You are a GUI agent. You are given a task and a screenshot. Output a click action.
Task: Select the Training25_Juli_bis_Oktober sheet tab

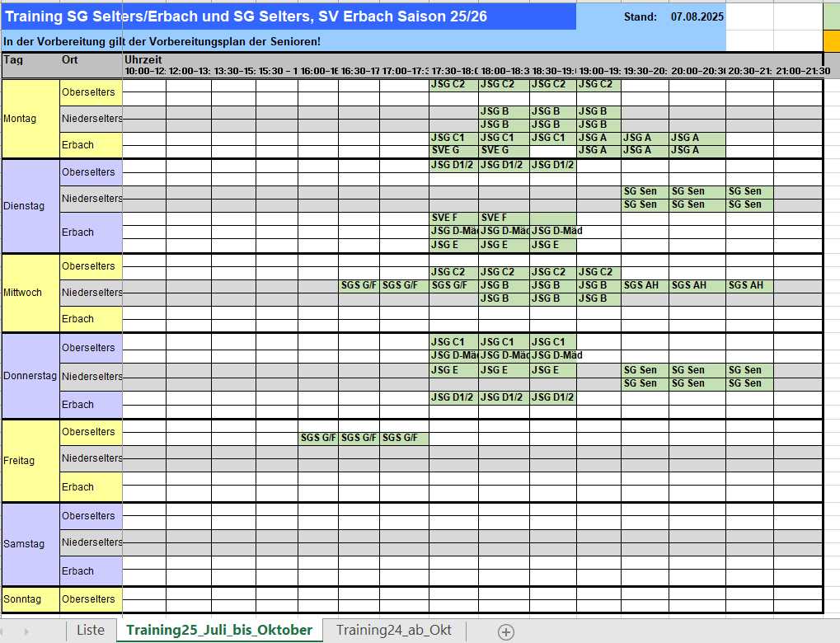(x=219, y=631)
